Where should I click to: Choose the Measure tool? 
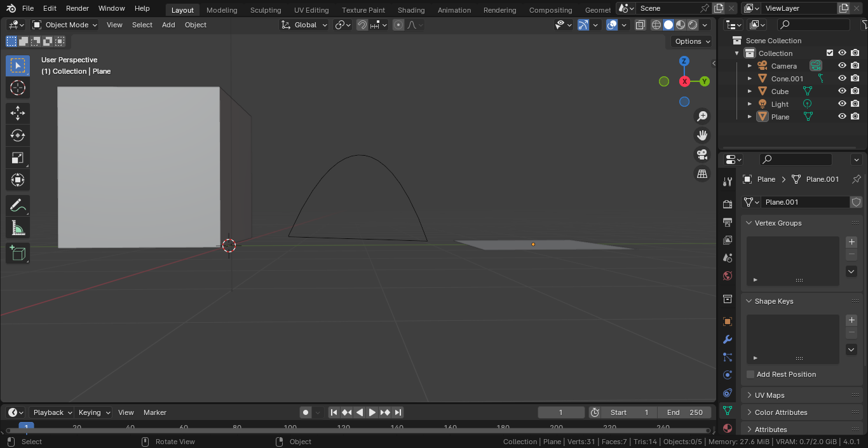[x=18, y=228]
